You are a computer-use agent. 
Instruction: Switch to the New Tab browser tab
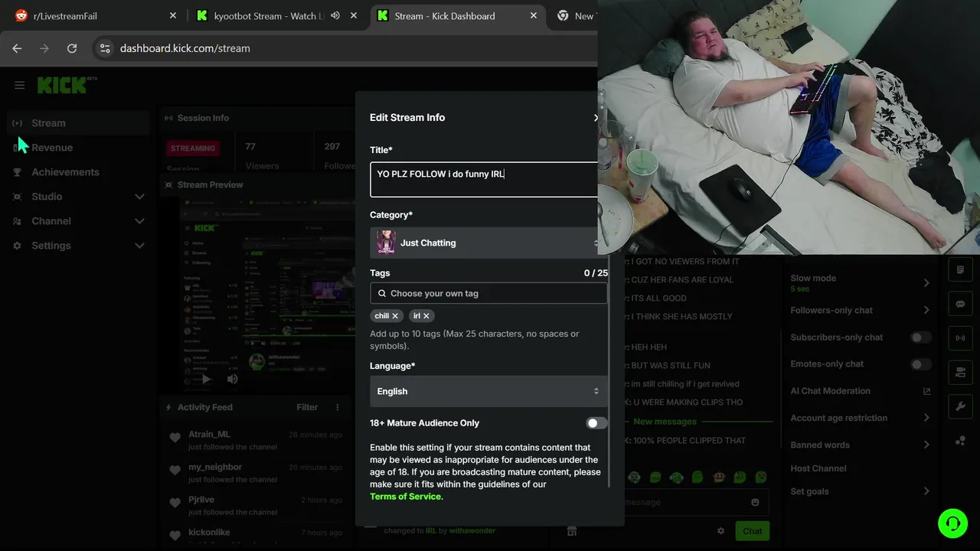point(574,15)
